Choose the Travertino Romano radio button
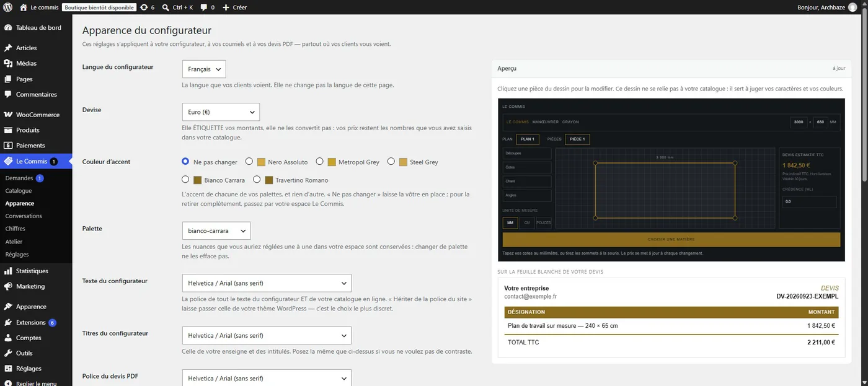Image resolution: width=868 pixels, height=386 pixels. pos(257,180)
